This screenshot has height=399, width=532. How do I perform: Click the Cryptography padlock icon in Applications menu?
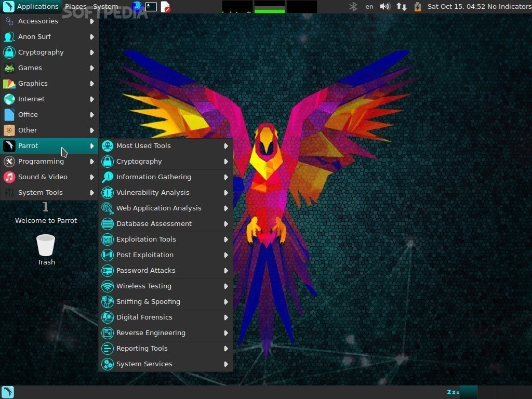[9, 52]
